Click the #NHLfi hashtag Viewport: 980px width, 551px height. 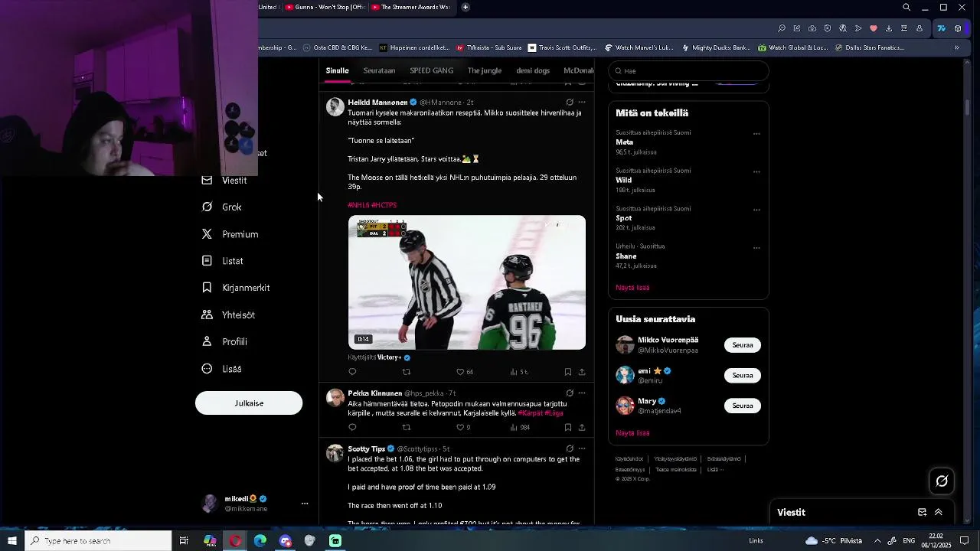click(x=358, y=205)
